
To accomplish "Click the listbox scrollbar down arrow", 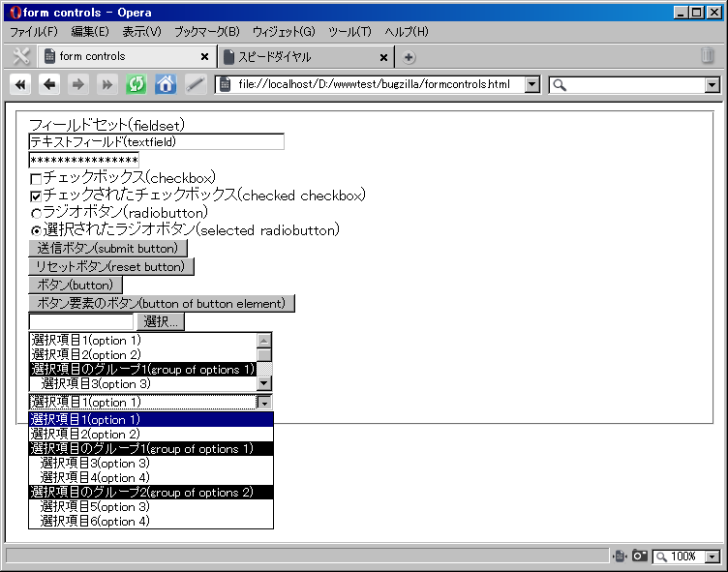I will (264, 383).
